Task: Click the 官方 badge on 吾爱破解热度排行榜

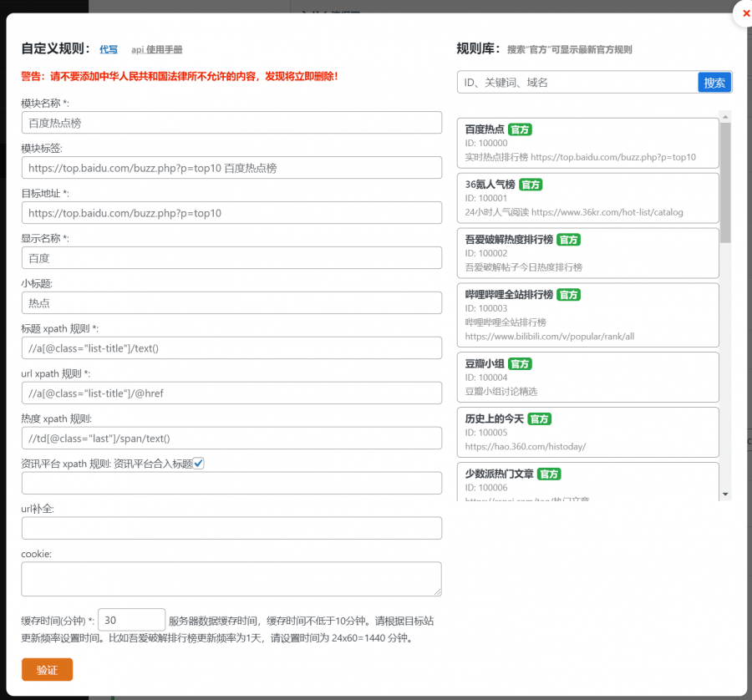Action: (x=567, y=240)
